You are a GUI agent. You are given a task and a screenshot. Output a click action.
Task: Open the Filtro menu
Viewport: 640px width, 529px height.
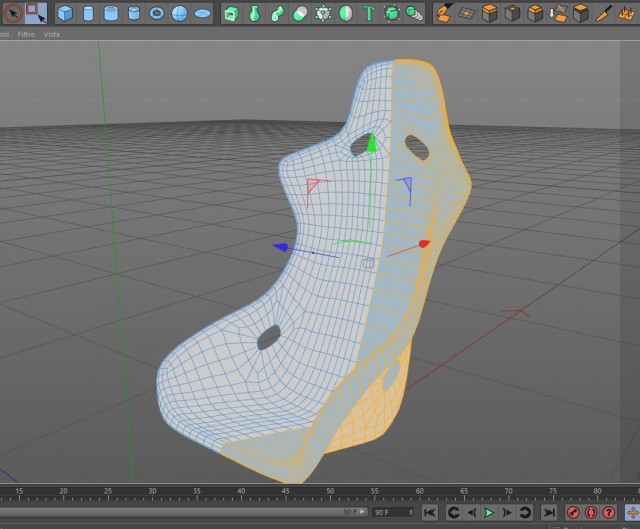coord(26,34)
